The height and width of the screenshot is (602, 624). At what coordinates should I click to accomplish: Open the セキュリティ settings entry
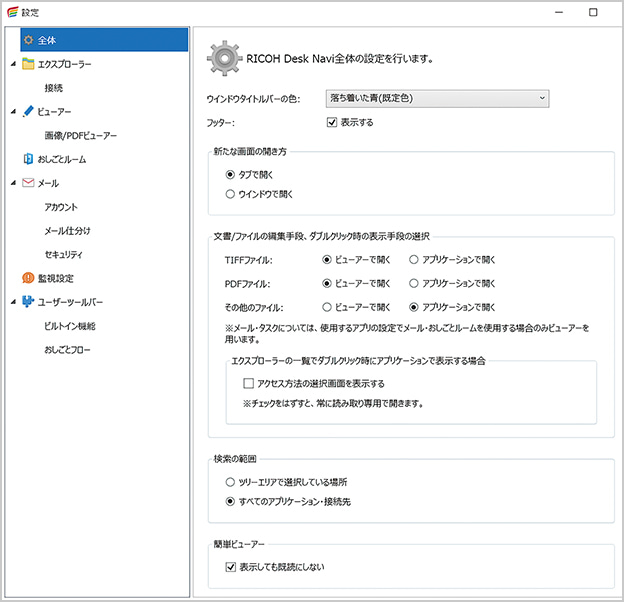(x=64, y=254)
